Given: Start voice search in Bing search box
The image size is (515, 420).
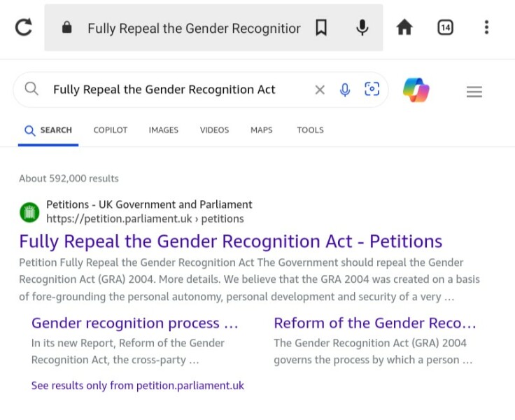Looking at the screenshot, I should tap(345, 90).
